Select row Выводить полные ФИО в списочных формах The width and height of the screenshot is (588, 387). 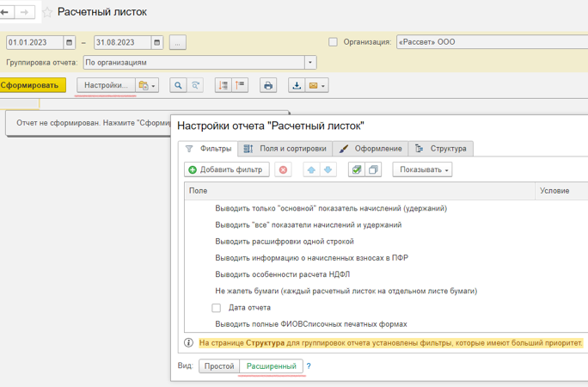(386, 323)
